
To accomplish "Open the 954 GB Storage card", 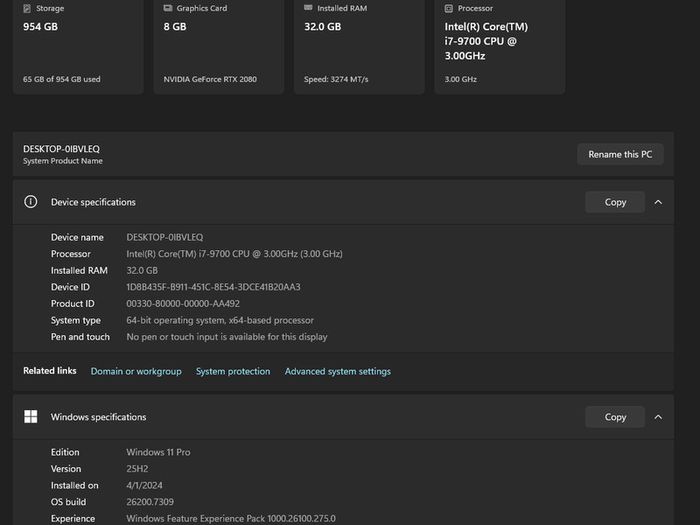I will click(78, 45).
